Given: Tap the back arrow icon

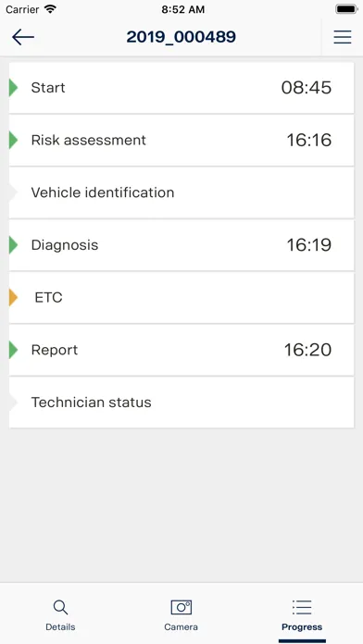Looking at the screenshot, I should pos(23,37).
